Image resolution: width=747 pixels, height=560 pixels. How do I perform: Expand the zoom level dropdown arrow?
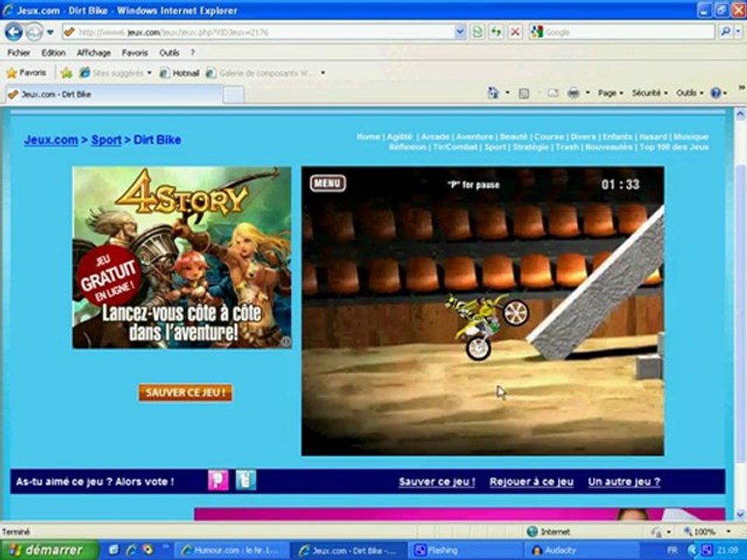click(x=728, y=532)
